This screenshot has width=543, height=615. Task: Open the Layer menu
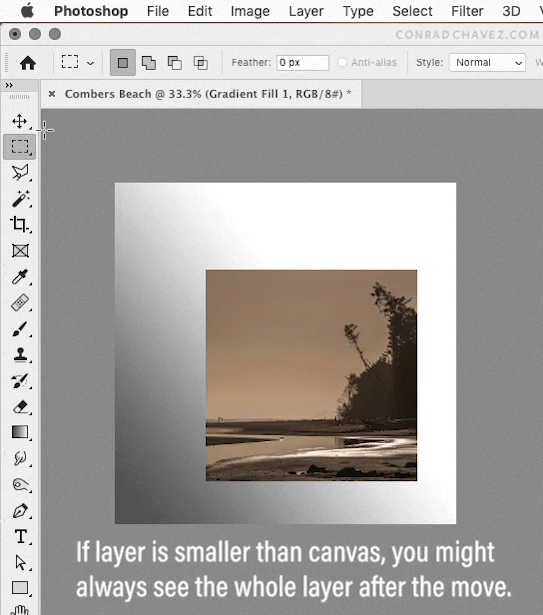(306, 11)
